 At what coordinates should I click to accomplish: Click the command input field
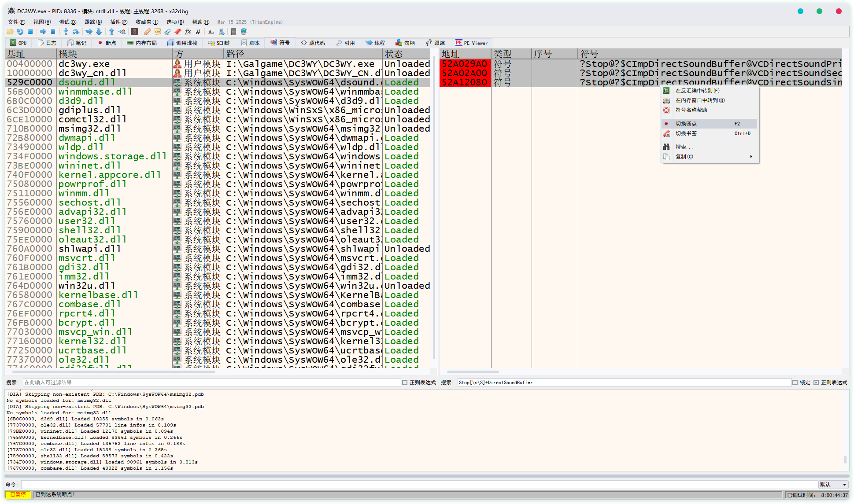(418, 485)
